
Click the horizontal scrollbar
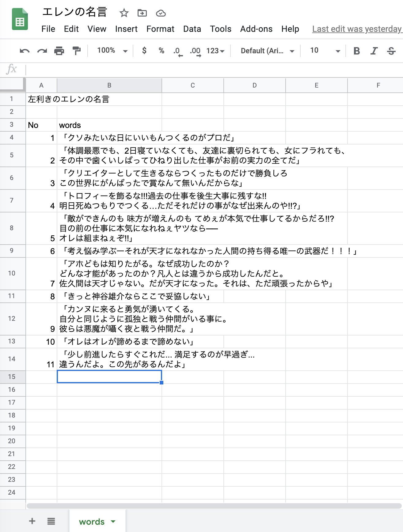pos(214,506)
